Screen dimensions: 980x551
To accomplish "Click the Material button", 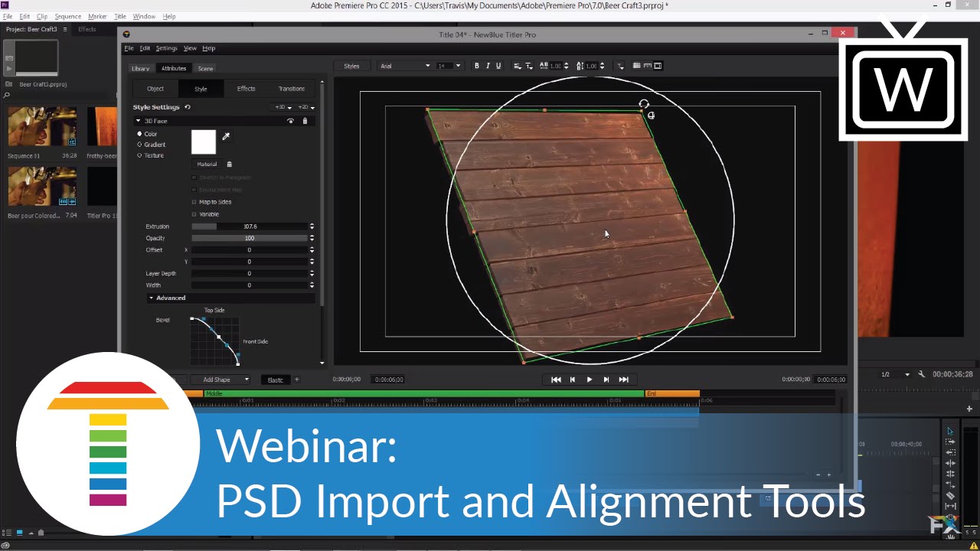I will click(207, 164).
